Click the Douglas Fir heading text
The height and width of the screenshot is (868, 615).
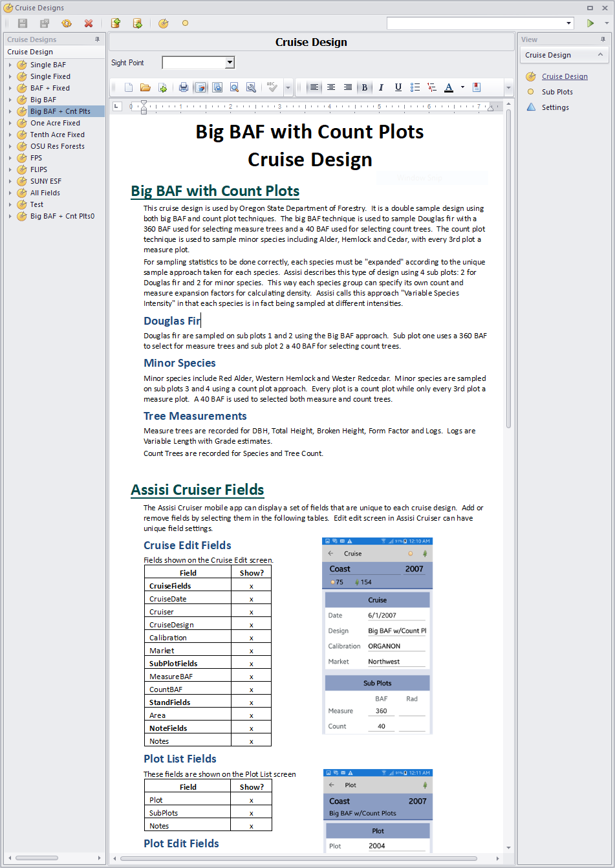pos(172,321)
